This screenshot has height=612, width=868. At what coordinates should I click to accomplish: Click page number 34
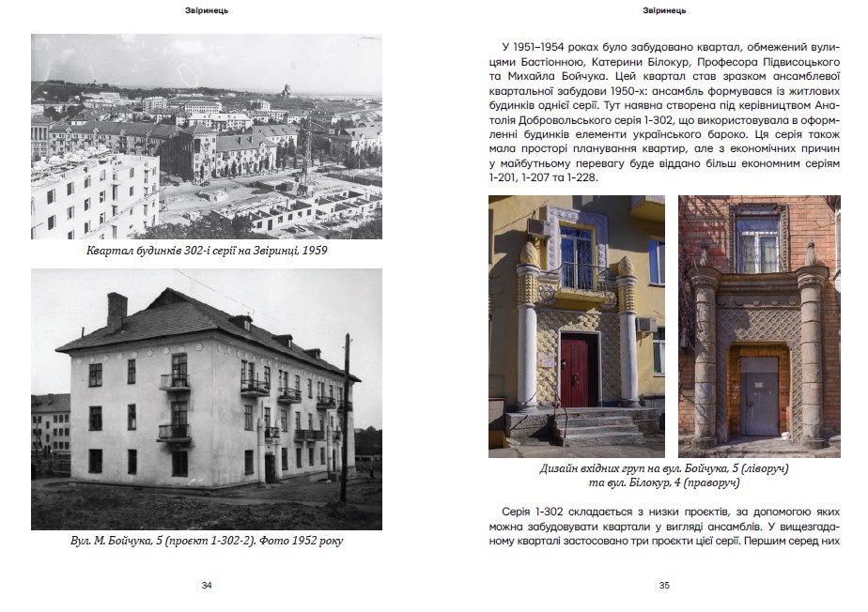tap(207, 586)
